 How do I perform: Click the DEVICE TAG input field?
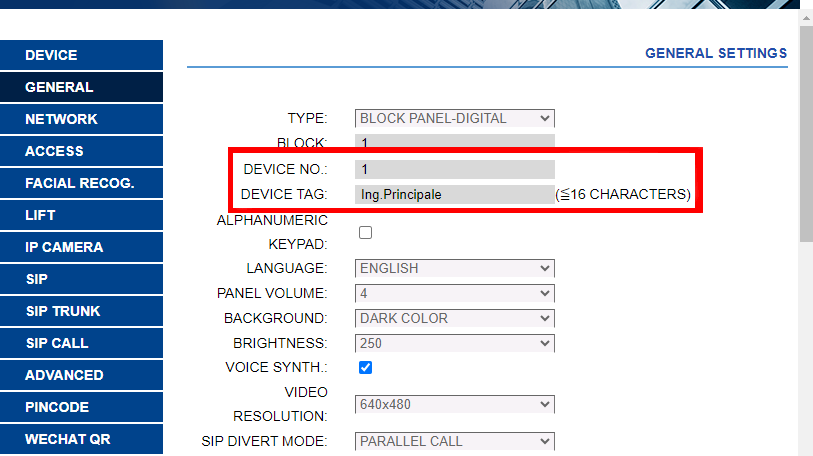(x=454, y=194)
